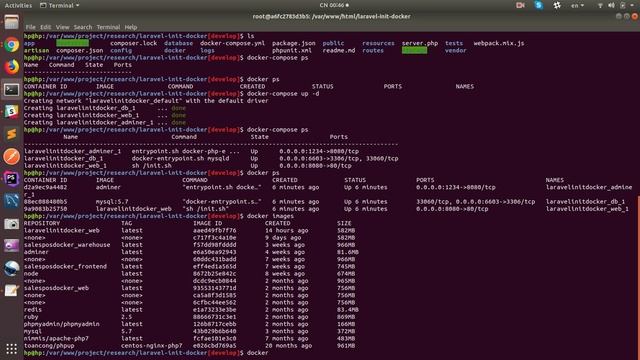This screenshot has width=640, height=360.
Task: Open the Terminal app menu in top bar
Action: click(x=60, y=5)
